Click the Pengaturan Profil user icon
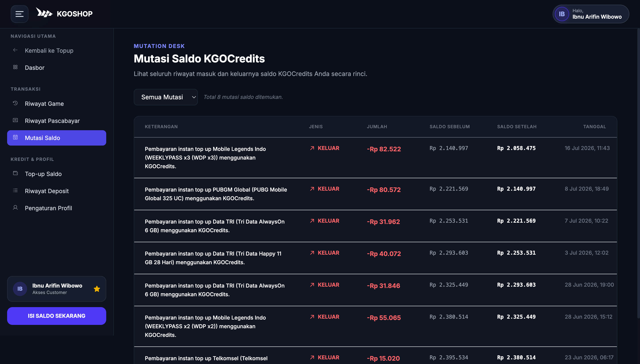 click(15, 208)
